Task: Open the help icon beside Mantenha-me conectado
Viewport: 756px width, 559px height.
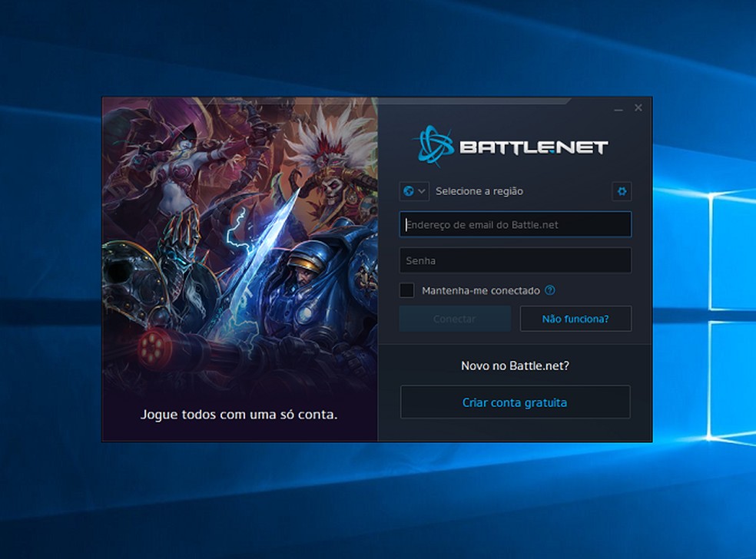Action: point(549,290)
